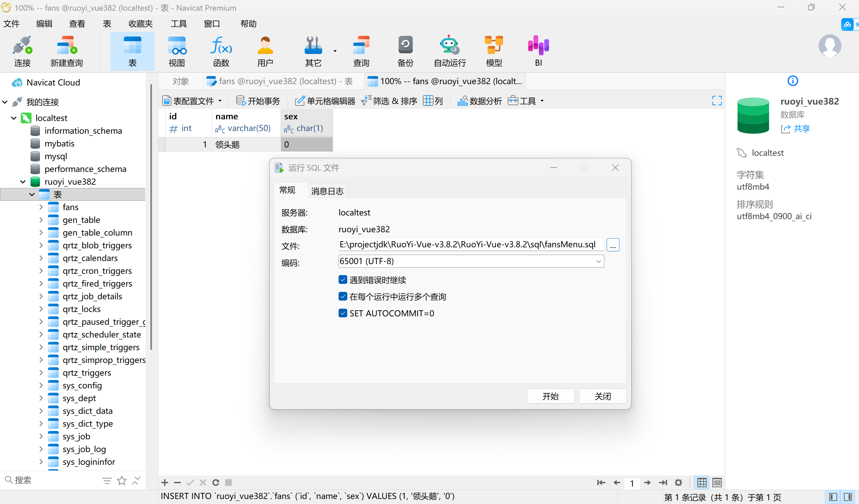Launch the 自动运行 automation tool
This screenshot has width=859, height=504.
[x=449, y=50]
